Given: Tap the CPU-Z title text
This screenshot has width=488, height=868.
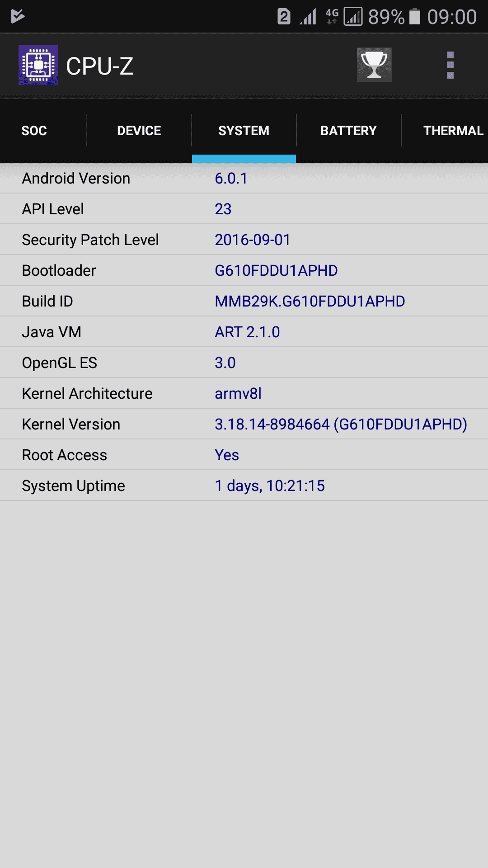Looking at the screenshot, I should (x=100, y=66).
